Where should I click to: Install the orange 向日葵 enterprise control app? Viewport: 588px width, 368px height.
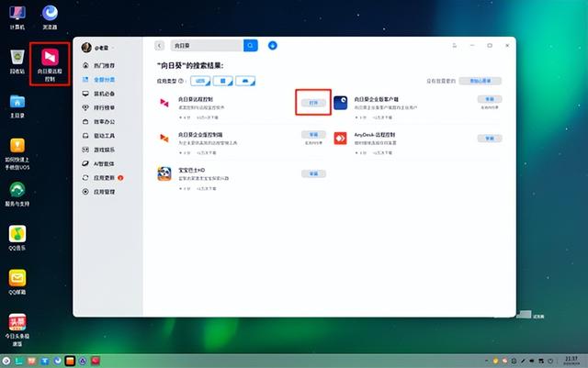tap(313, 135)
